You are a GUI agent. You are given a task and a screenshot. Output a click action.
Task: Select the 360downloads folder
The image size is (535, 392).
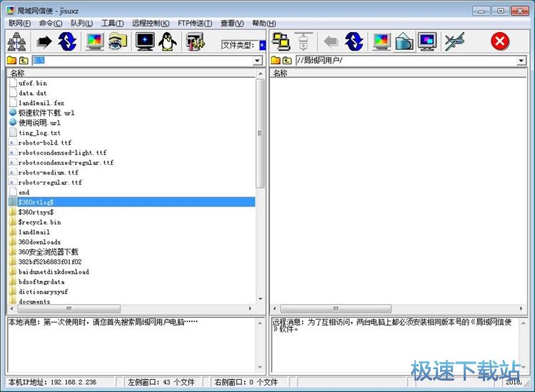pos(39,242)
